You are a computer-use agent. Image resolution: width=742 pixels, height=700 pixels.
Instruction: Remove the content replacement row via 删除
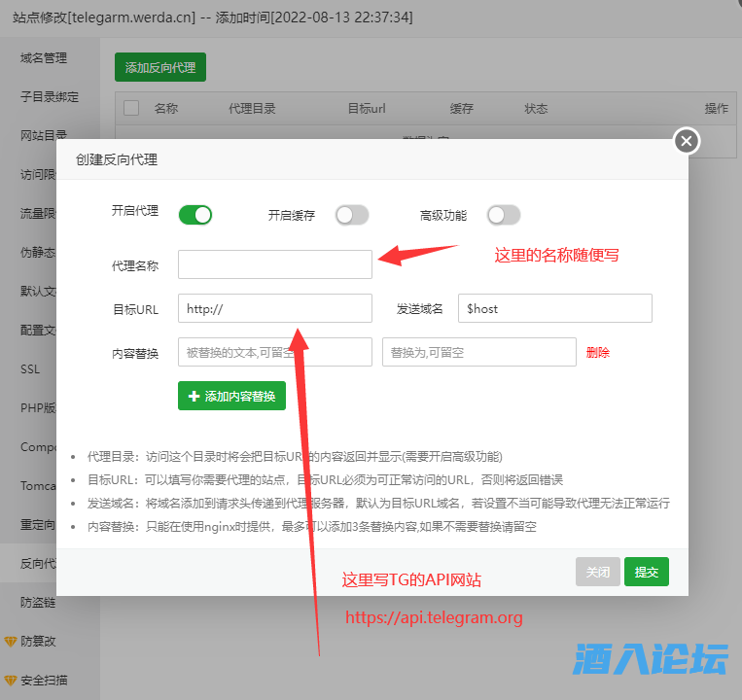598,352
